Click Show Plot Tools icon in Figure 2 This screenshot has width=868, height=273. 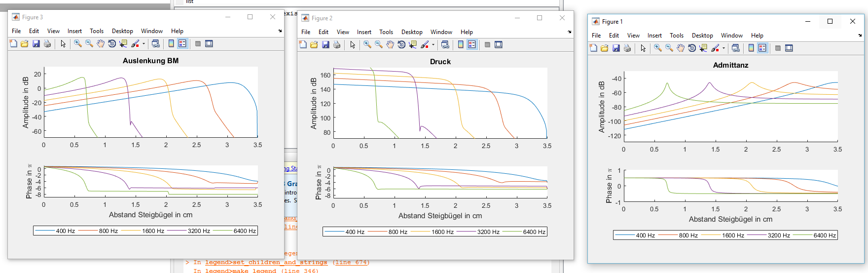[x=499, y=45]
